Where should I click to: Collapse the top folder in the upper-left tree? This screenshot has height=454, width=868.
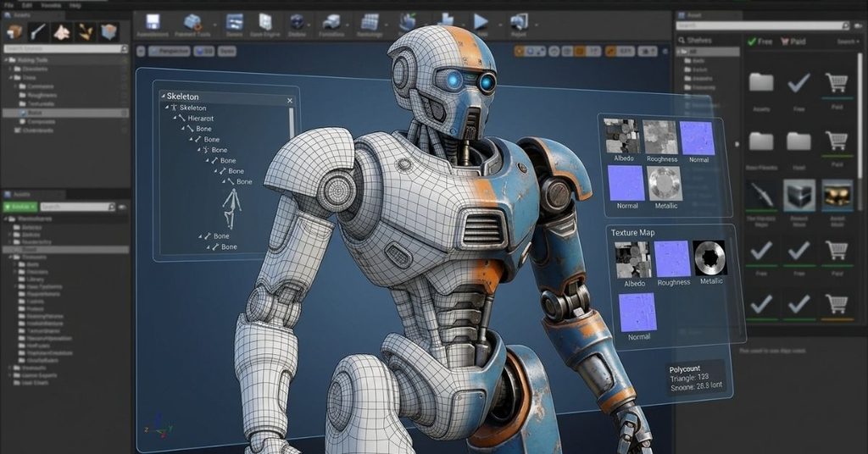tap(6, 60)
